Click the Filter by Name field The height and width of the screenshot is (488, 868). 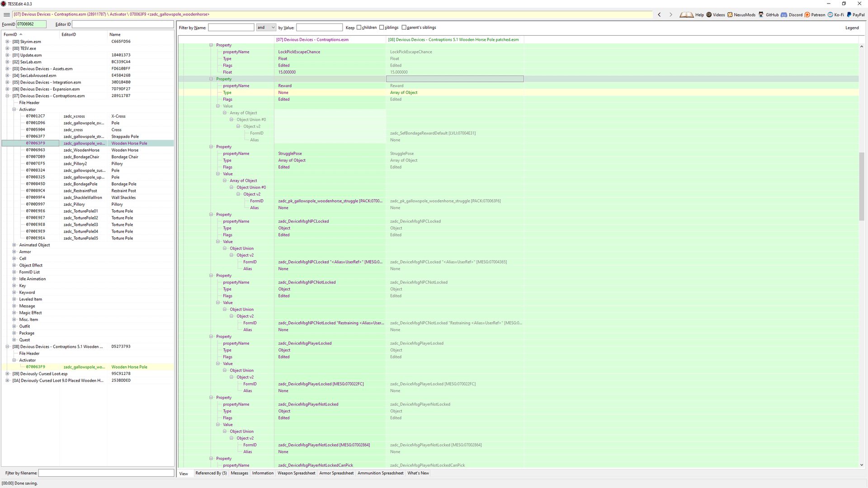pos(231,28)
